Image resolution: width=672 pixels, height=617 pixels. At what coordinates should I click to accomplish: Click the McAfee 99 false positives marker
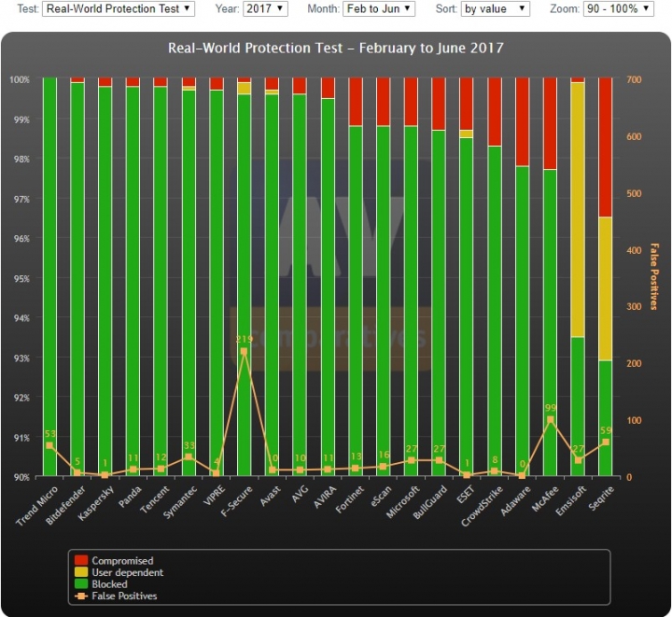(551, 419)
